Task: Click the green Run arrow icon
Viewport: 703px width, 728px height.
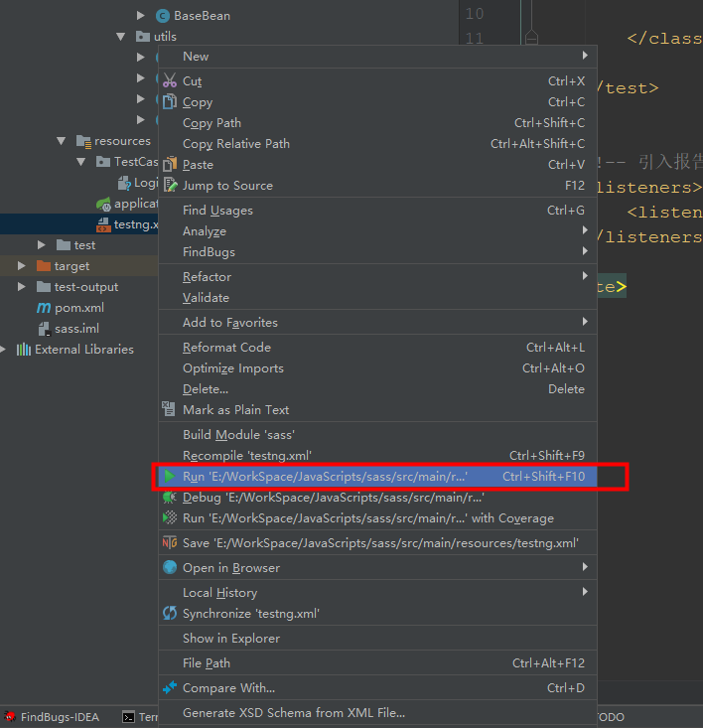Action: pos(170,476)
